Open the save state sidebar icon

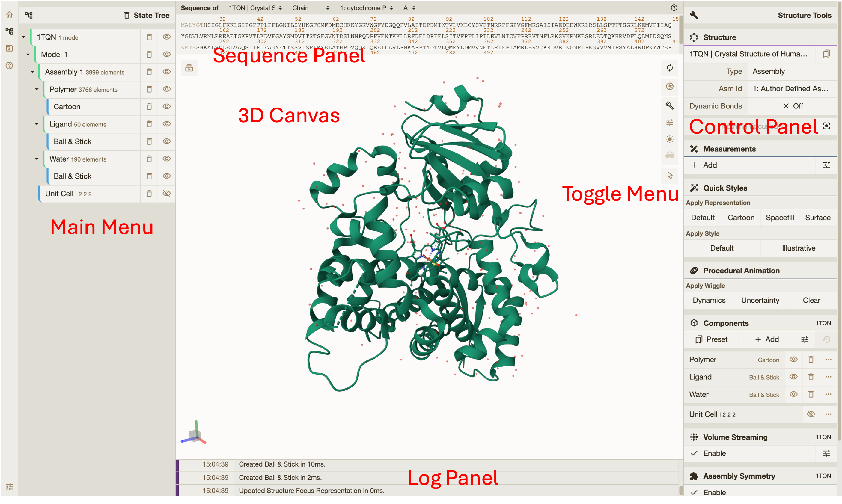tap(9, 48)
